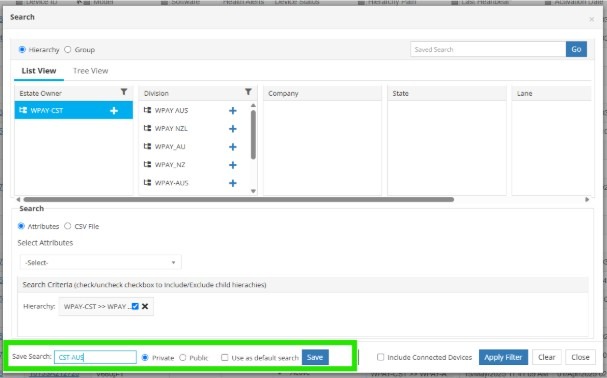Click the Company column header
This screenshot has width=607, height=378.
tap(322, 93)
